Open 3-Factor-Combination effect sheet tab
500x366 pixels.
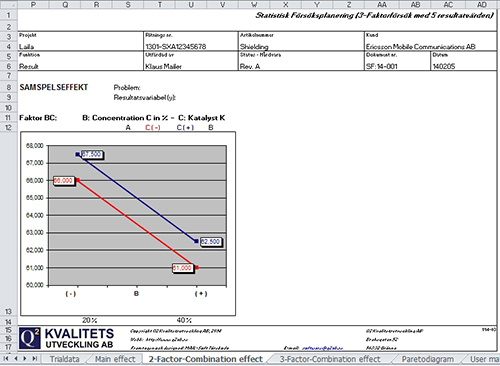click(330, 359)
